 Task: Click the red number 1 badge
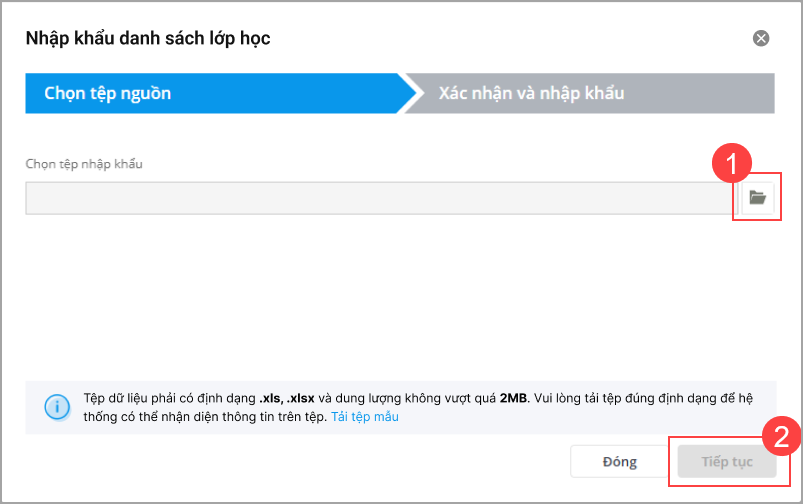coord(733,163)
